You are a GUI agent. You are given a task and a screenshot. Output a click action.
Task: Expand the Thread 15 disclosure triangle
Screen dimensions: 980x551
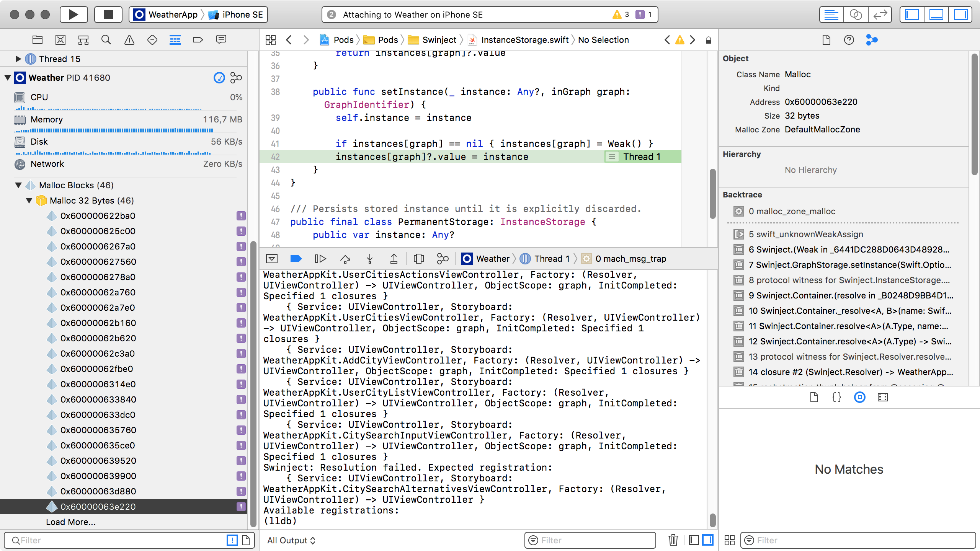click(x=18, y=59)
